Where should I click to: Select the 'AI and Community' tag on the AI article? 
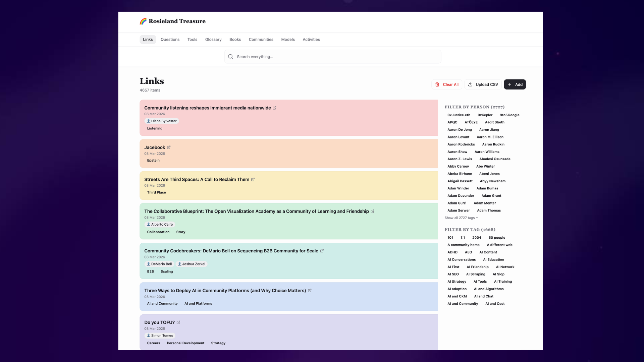tap(162, 303)
